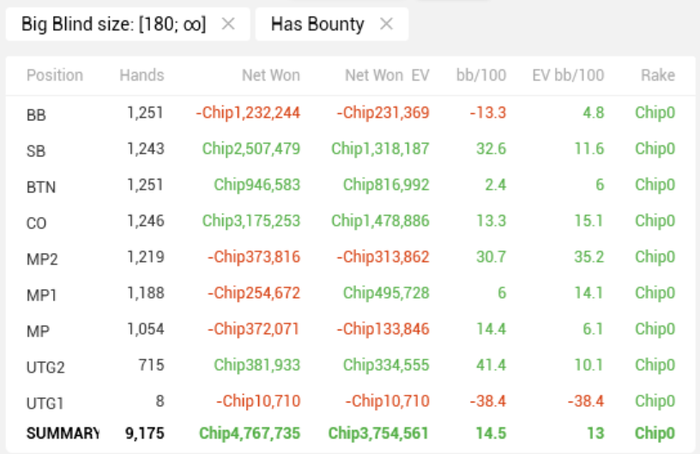Click the Has Bounty filter chip
This screenshot has width=700, height=454.
pos(317,25)
